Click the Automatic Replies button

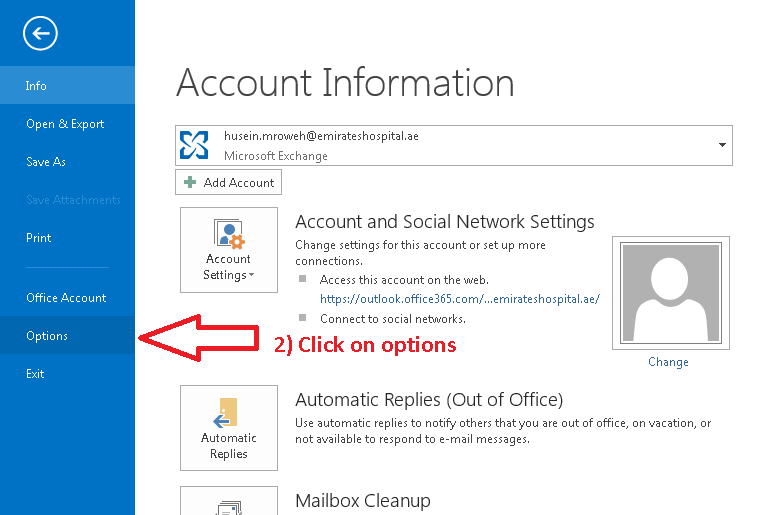point(229,428)
